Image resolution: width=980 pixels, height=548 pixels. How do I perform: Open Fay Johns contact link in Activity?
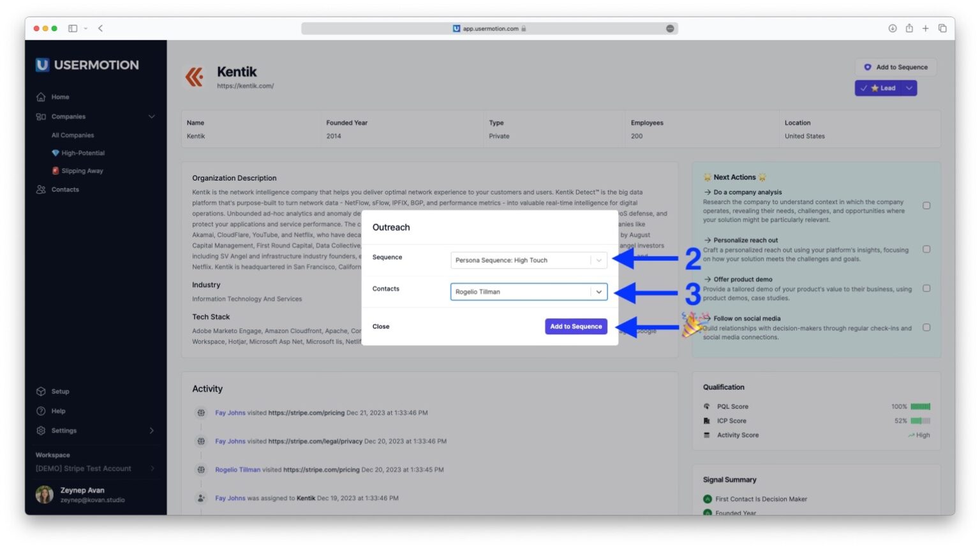point(230,413)
